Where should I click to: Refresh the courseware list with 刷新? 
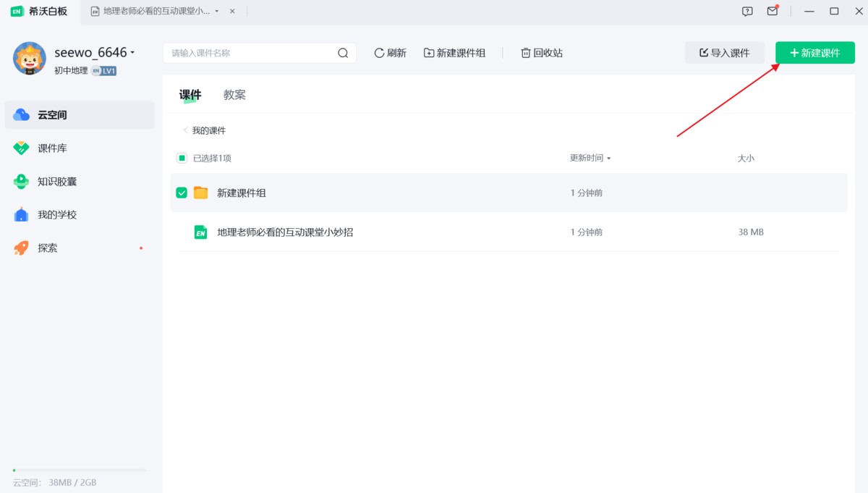pyautogui.click(x=390, y=52)
